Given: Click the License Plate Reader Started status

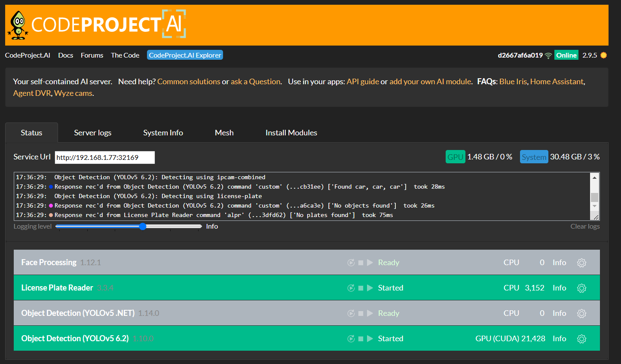Looking at the screenshot, I should [391, 288].
